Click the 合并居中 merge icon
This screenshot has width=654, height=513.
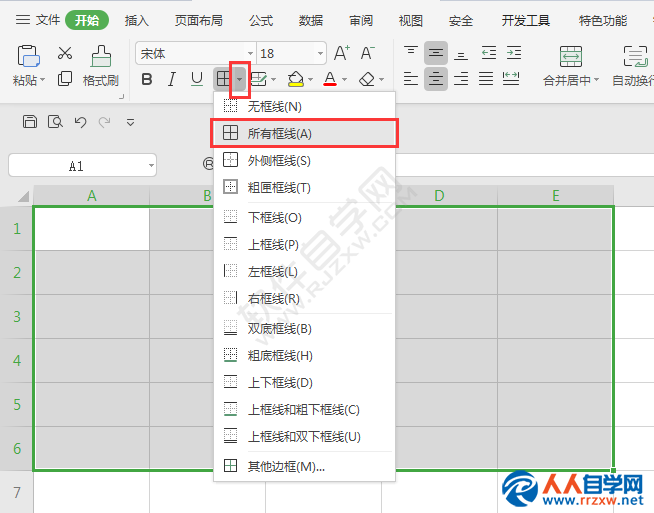[571, 56]
